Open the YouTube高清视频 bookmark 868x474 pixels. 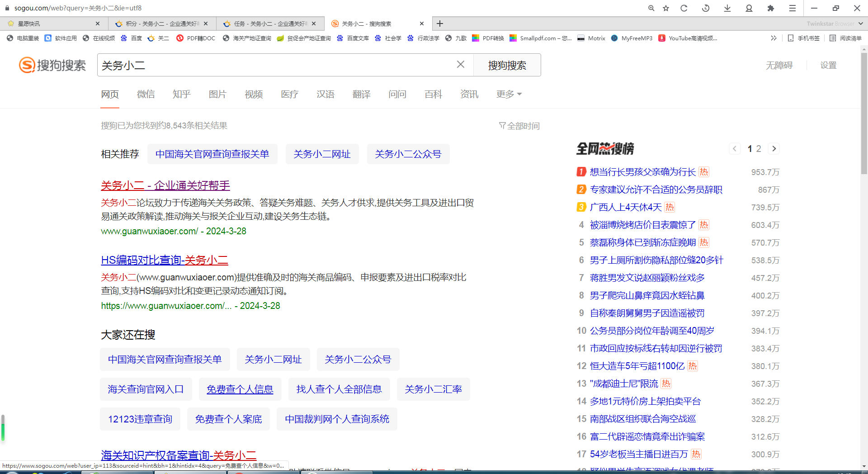688,38
